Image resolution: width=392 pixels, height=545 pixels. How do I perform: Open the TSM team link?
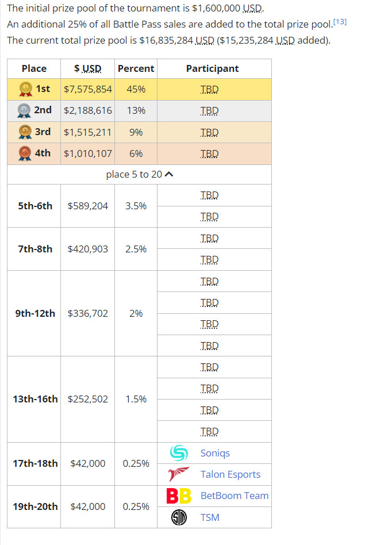click(x=210, y=517)
